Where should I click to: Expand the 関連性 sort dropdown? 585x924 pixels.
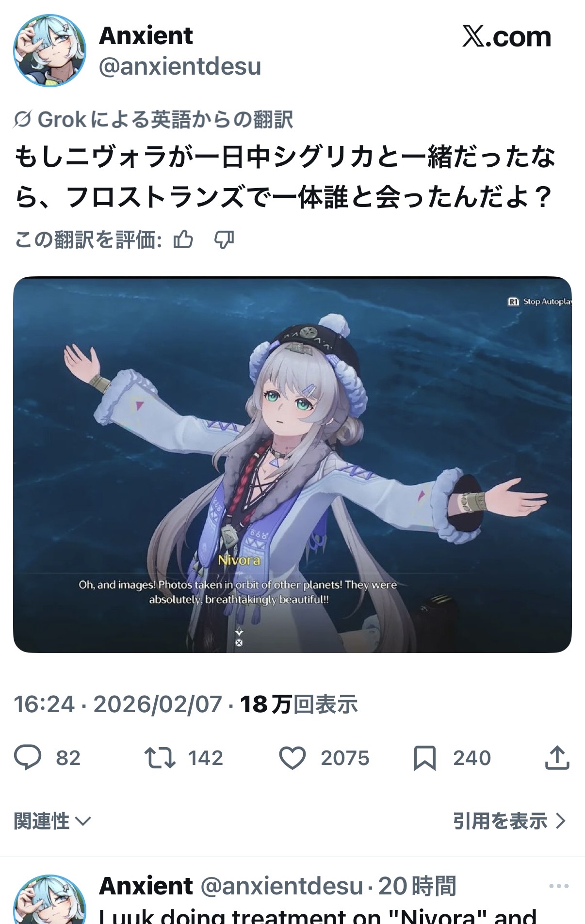(52, 821)
